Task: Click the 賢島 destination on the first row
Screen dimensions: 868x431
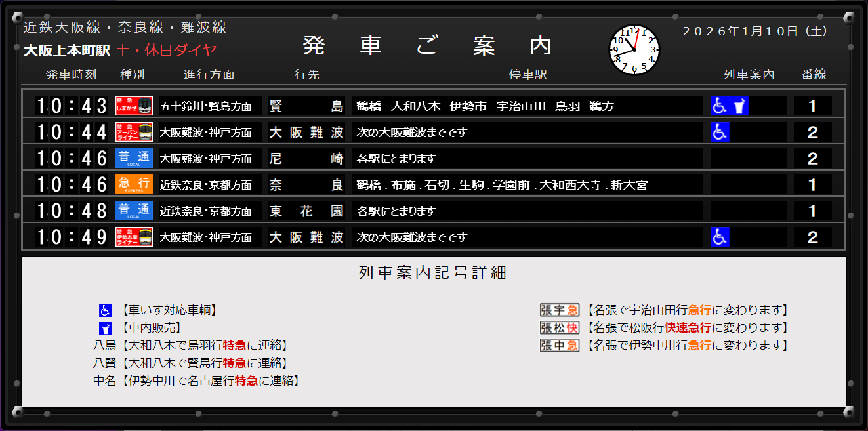Action: 306,106
